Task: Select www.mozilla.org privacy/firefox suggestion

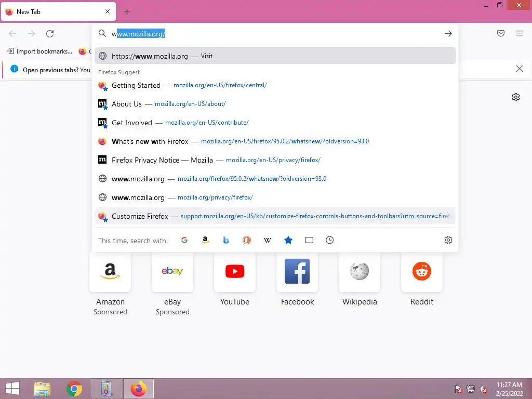Action: pyautogui.click(x=275, y=197)
